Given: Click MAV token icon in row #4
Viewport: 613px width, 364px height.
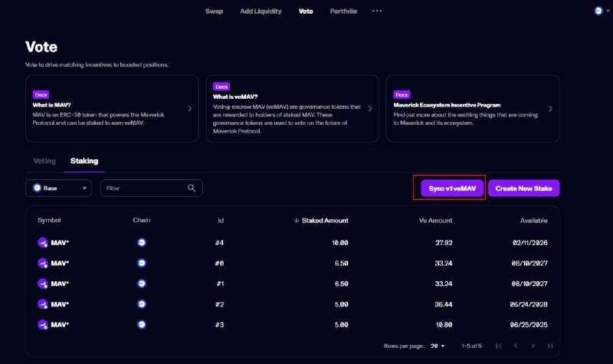Looking at the screenshot, I should 43,243.
